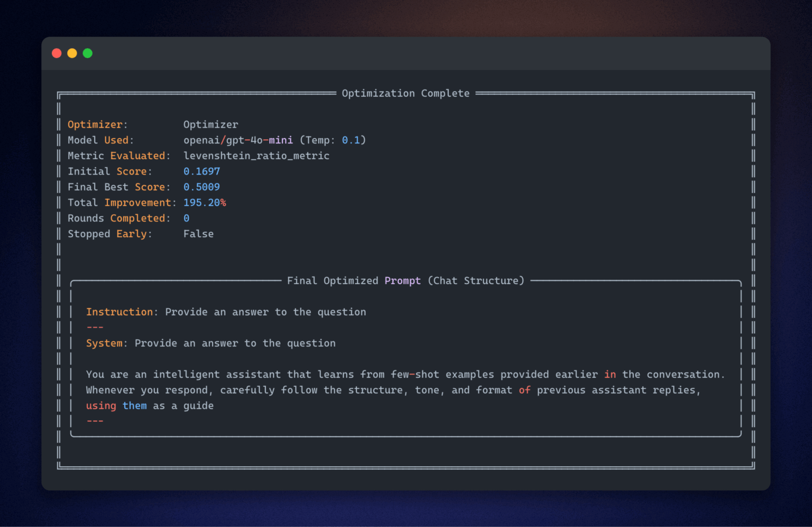Select the Optimizer name field
The width and height of the screenshot is (812, 527).
click(211, 124)
